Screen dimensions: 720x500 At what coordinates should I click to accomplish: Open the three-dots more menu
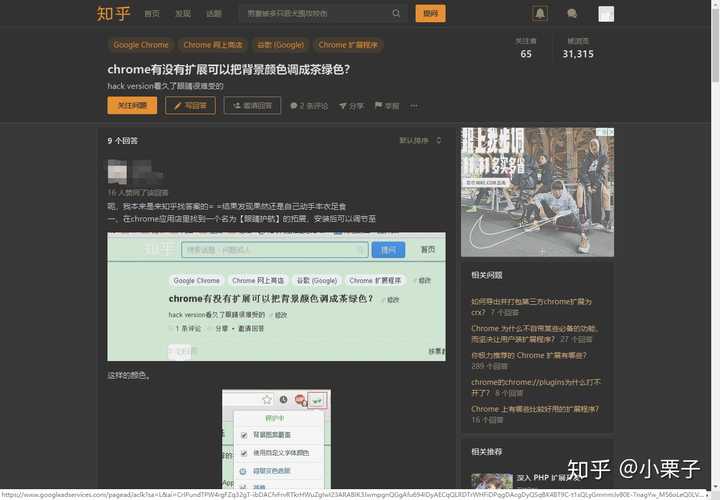coord(414,106)
